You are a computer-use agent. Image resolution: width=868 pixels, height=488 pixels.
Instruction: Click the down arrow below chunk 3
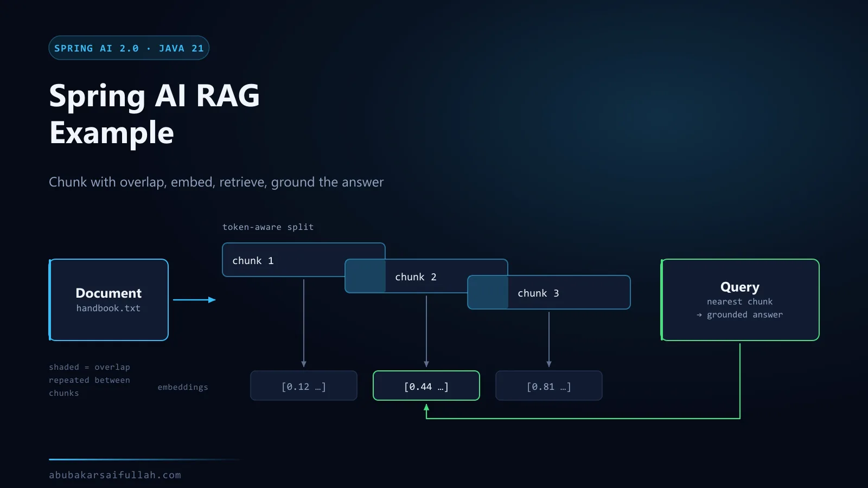(x=549, y=339)
